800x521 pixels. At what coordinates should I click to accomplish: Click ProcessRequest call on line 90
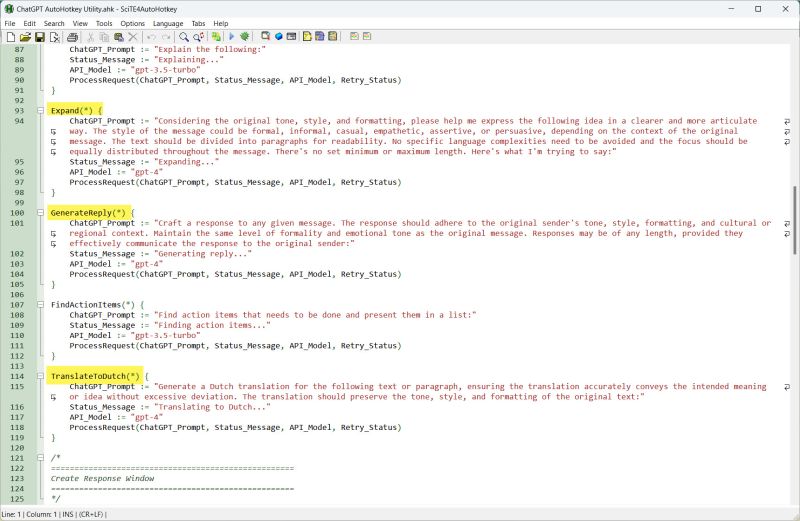click(235, 80)
